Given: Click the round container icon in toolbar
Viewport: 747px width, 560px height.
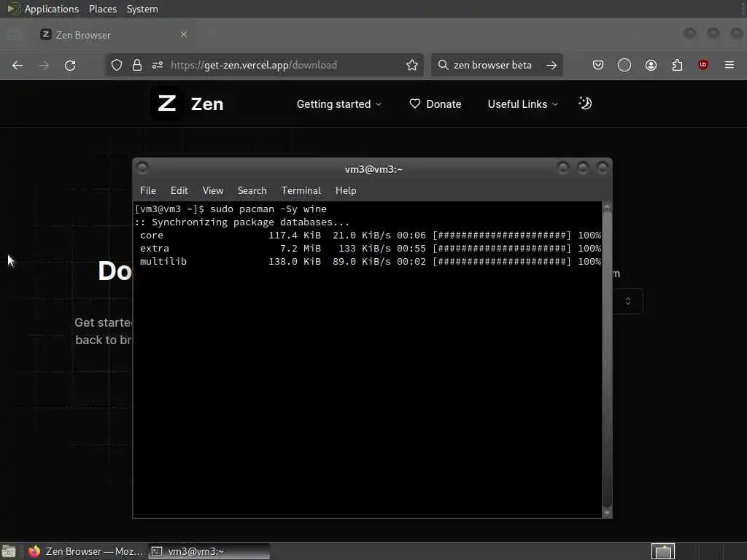Looking at the screenshot, I should point(624,65).
